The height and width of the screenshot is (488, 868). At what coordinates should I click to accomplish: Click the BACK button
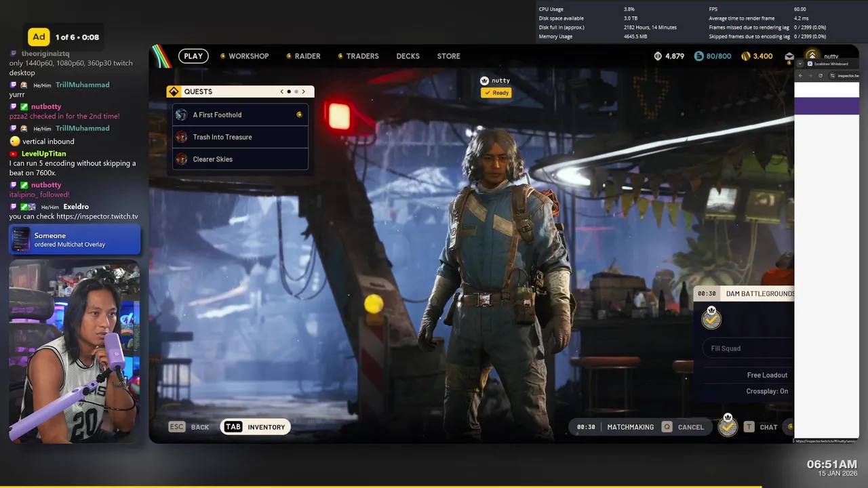200,427
